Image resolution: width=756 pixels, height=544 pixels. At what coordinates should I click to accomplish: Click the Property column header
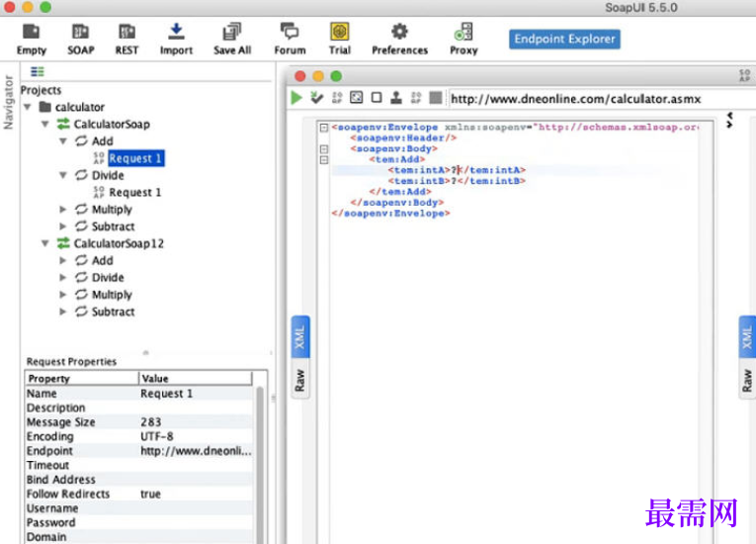point(82,379)
